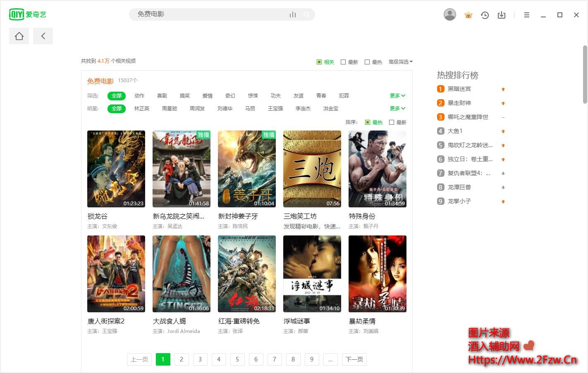Open the hamburger main menu

tap(527, 15)
